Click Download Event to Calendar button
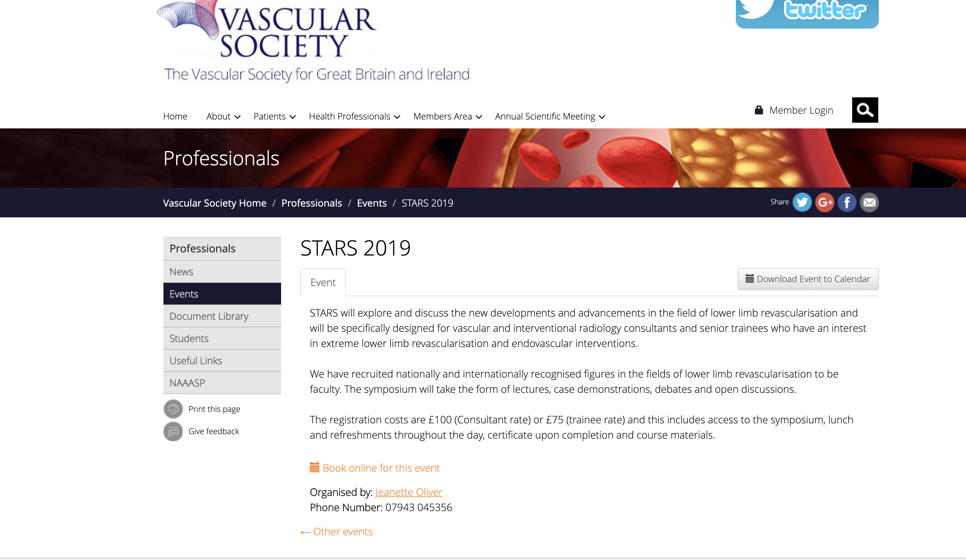This screenshot has width=966, height=560. coord(808,279)
